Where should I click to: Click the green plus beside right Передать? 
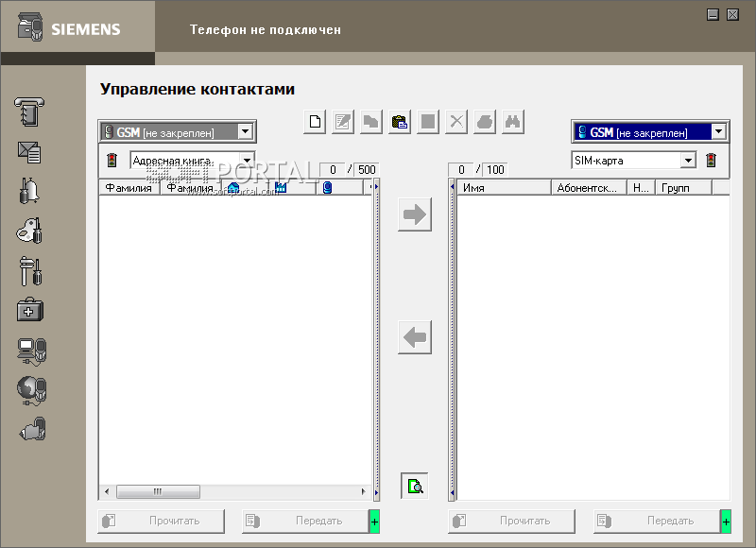tap(726, 522)
